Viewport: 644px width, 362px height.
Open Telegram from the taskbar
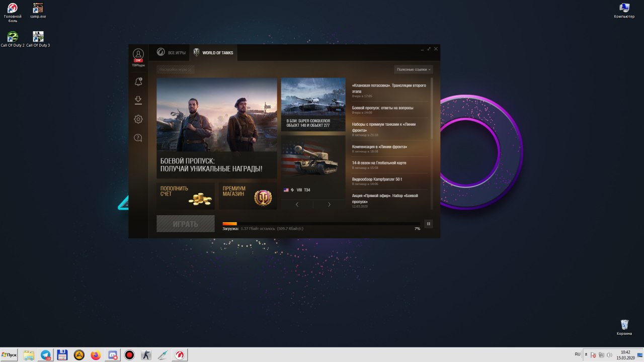coord(46,355)
